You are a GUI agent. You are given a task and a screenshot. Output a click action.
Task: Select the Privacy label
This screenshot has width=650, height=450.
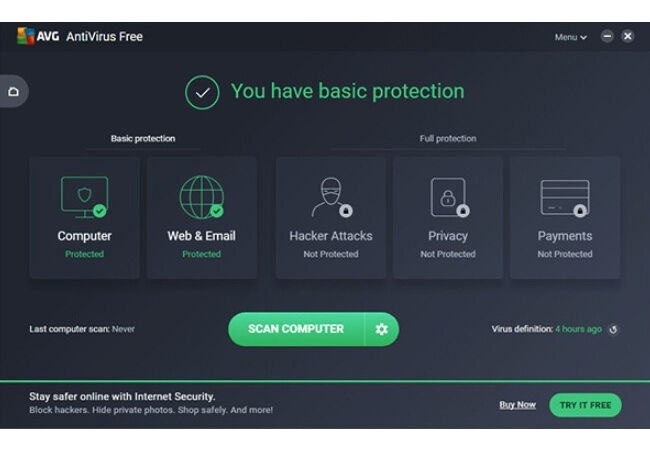tap(448, 236)
